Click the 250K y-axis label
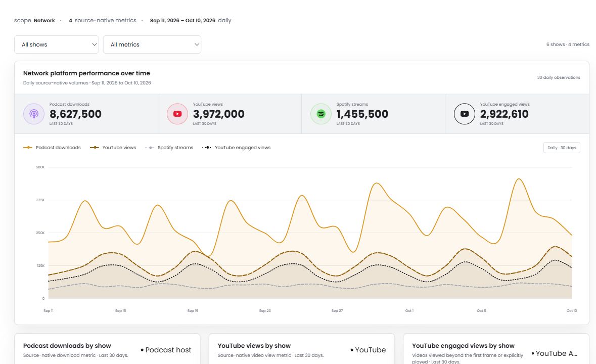 pyautogui.click(x=40, y=233)
